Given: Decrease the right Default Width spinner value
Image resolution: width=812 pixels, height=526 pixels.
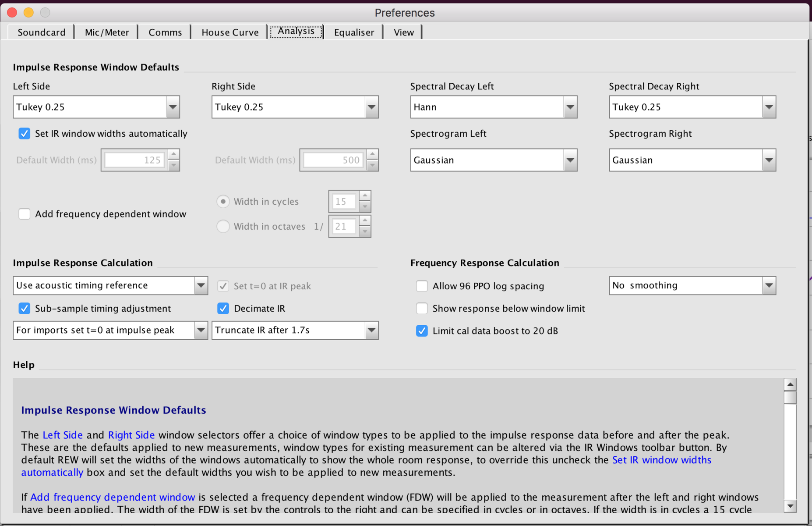Looking at the screenshot, I should [x=372, y=166].
